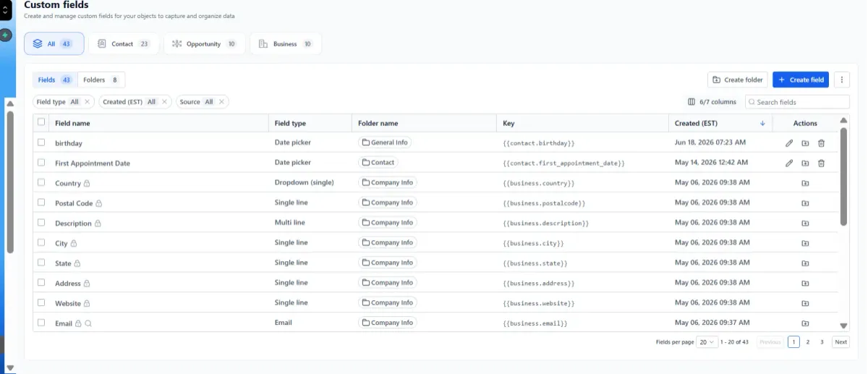Image resolution: width=868 pixels, height=374 pixels.
Task: Switch to the Opportunity tab
Action: pos(205,44)
